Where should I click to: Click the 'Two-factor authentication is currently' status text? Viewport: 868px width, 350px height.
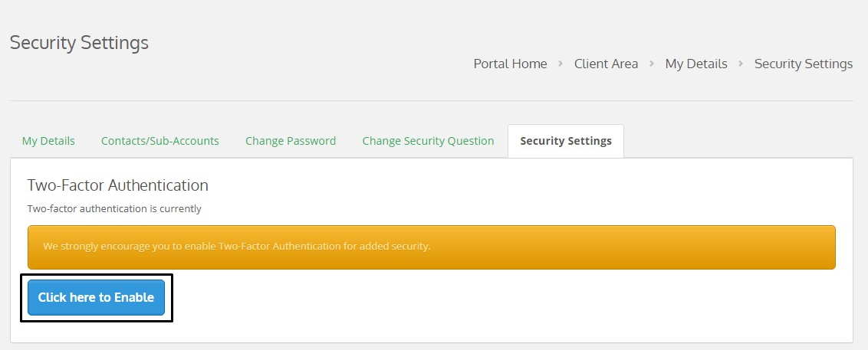coord(114,208)
